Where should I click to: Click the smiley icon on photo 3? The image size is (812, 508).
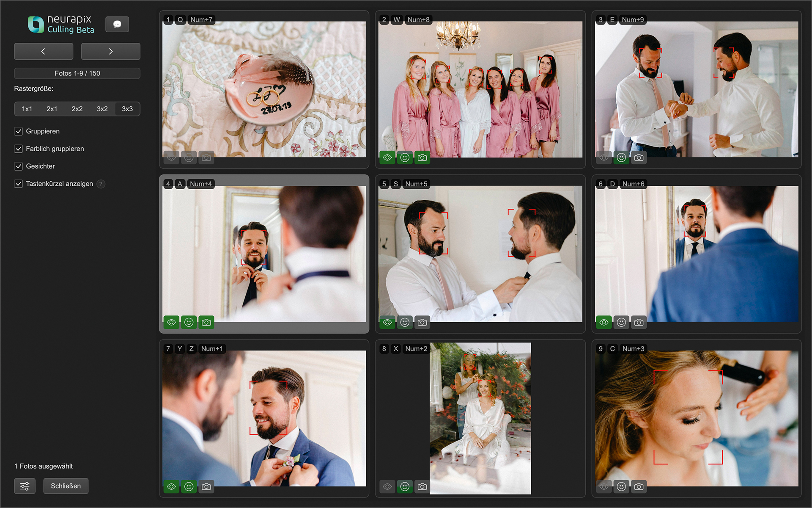621,157
